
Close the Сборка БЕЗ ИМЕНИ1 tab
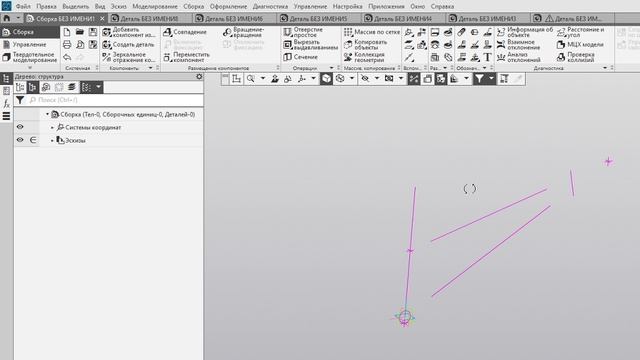[102, 19]
